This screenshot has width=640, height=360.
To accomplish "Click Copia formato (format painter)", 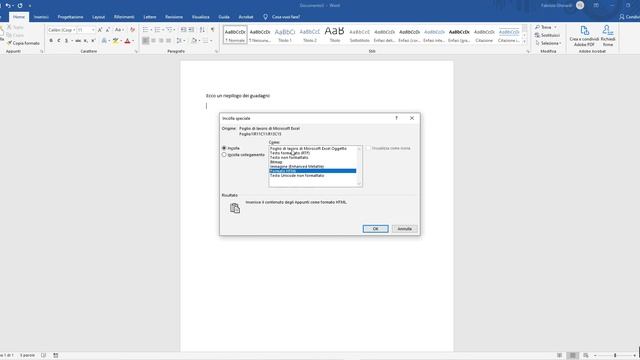I will (x=23, y=43).
